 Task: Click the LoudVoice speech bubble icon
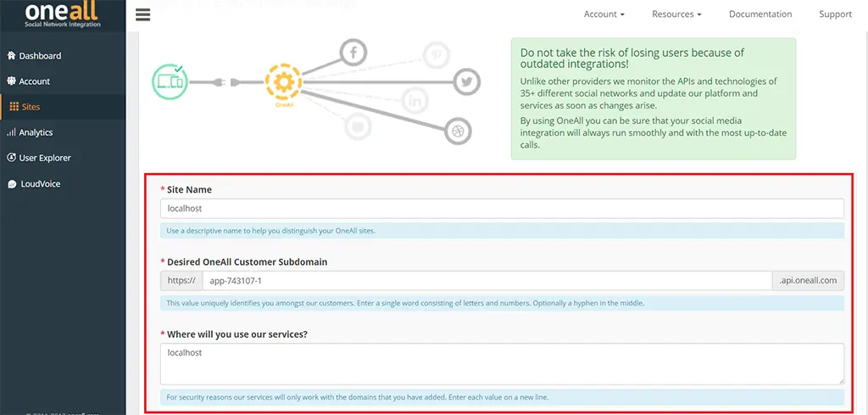point(12,184)
